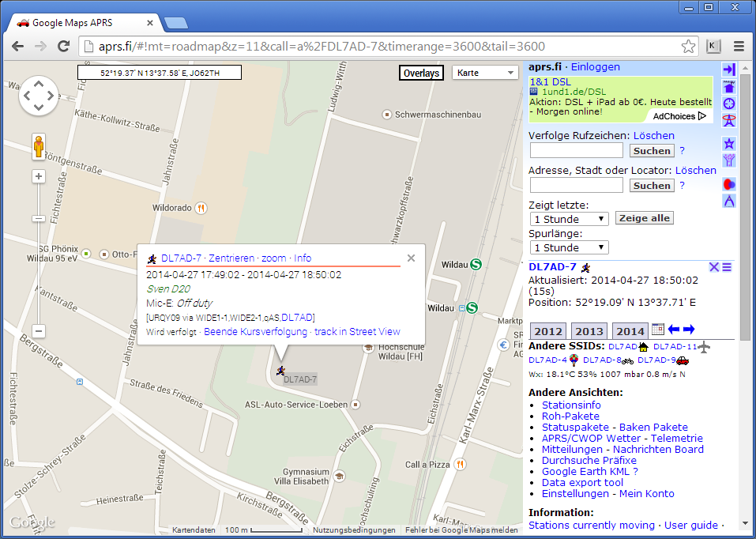Click the K extension icon in toolbar
756x539 pixels.
713,47
